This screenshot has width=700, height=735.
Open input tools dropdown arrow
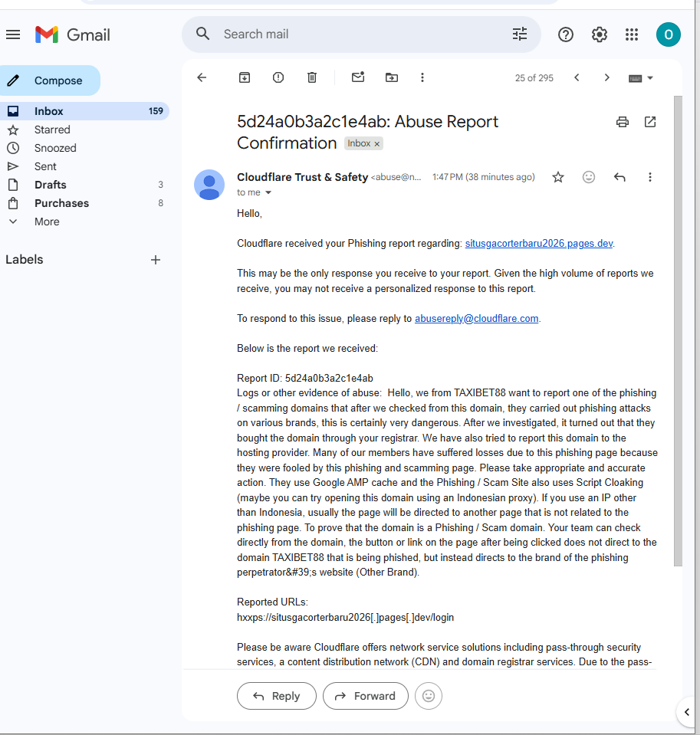tap(650, 78)
